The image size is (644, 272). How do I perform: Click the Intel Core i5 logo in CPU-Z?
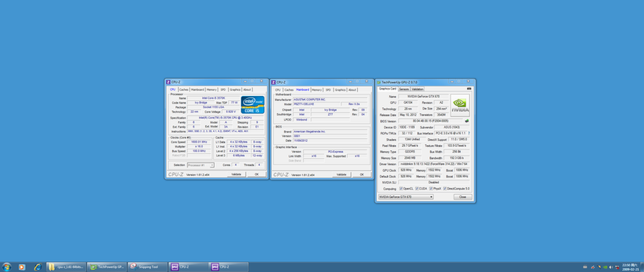252,105
